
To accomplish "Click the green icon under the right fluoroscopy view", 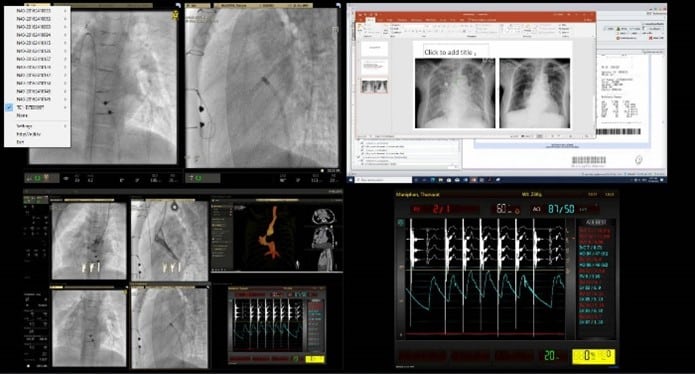I will click(x=198, y=178).
